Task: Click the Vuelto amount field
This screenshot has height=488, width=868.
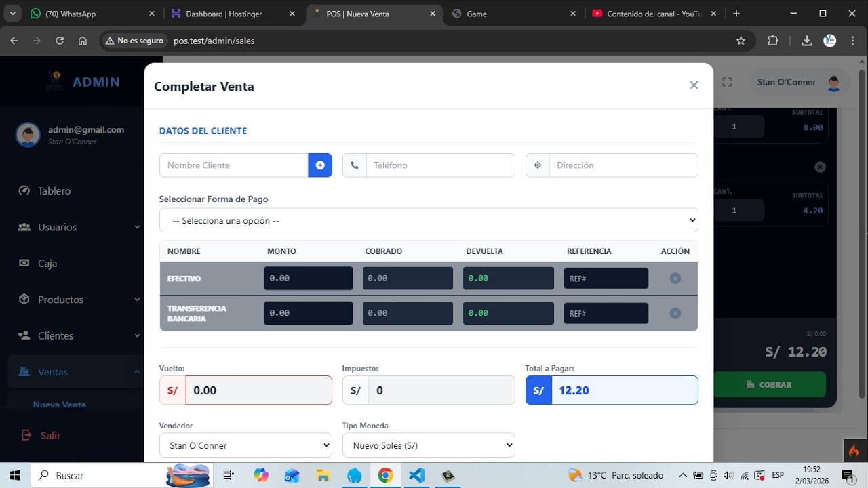Action: [258, 390]
